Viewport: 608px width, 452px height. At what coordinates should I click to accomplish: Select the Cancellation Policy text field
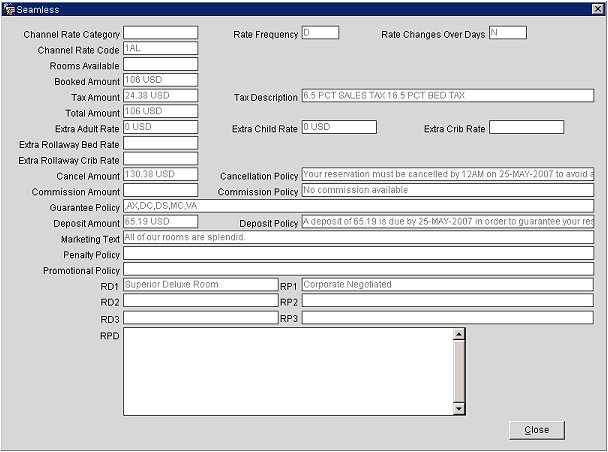pos(447,175)
